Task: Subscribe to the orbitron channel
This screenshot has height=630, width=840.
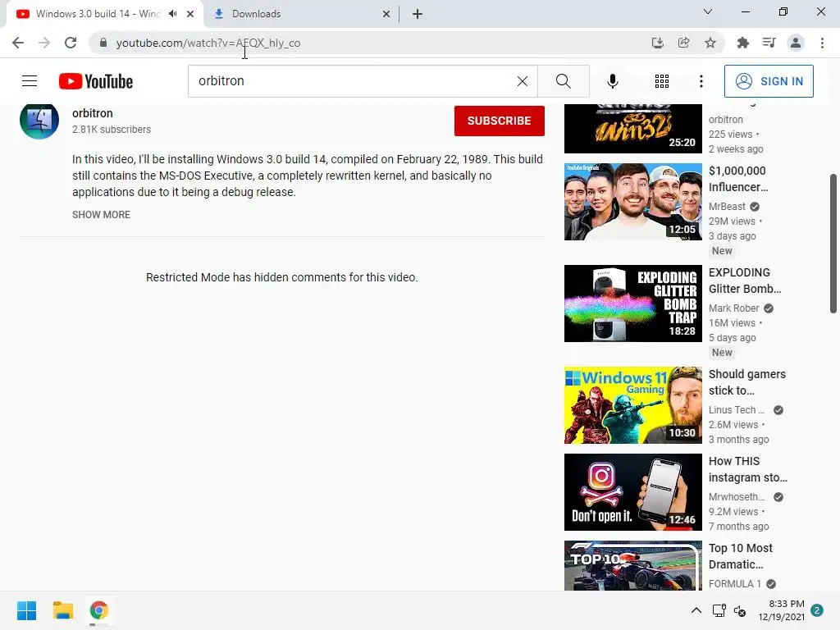Action: [500, 121]
